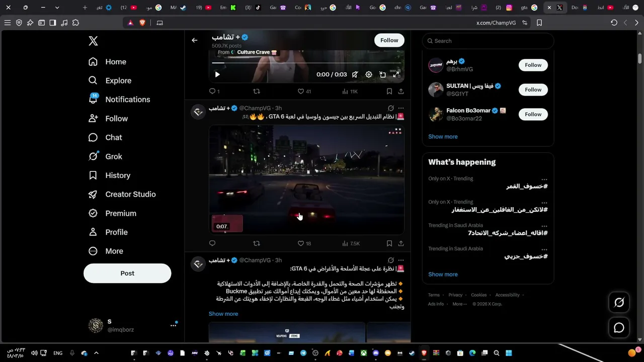
Task: Open the Chat section in sidebar
Action: coord(105,137)
